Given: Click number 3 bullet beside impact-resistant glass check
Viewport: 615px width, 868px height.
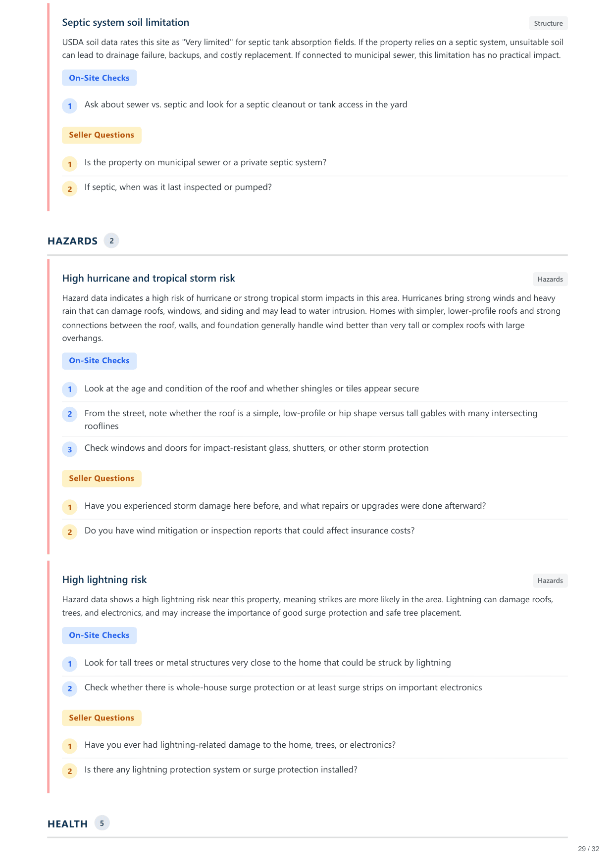Looking at the screenshot, I should tap(70, 449).
